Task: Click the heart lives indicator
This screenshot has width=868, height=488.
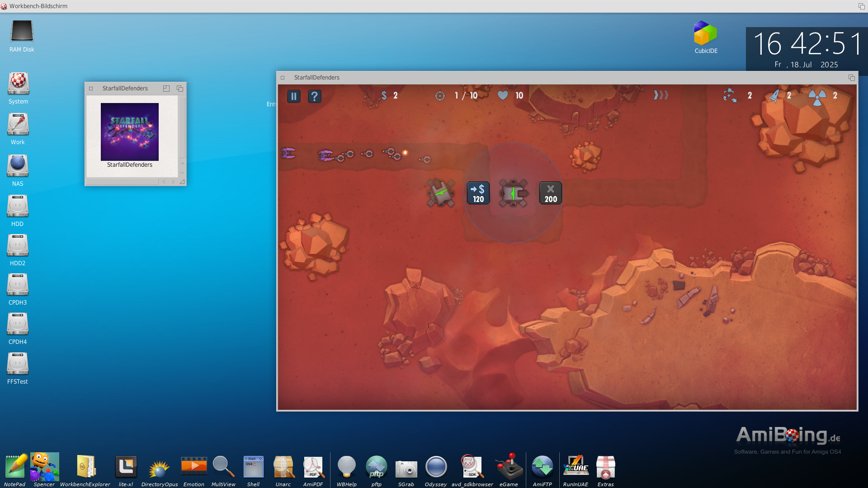Action: coord(503,95)
